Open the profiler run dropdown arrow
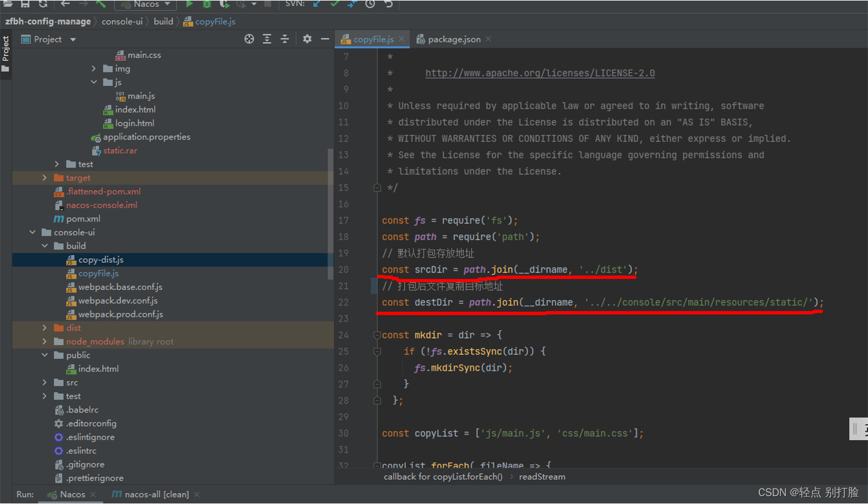 tap(254, 4)
